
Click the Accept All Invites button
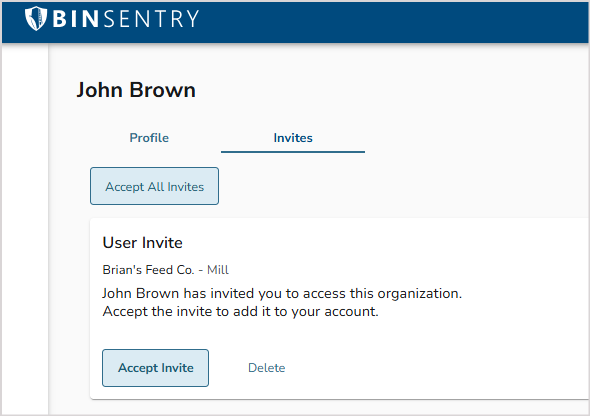point(154,186)
